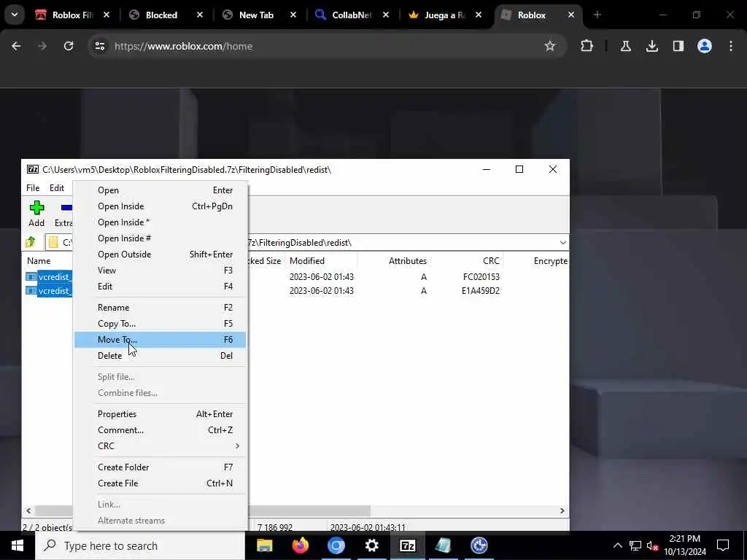Screen dimensions: 747x560
Task: Click the blue Extract icon in 7-Zip
Action: 66,208
